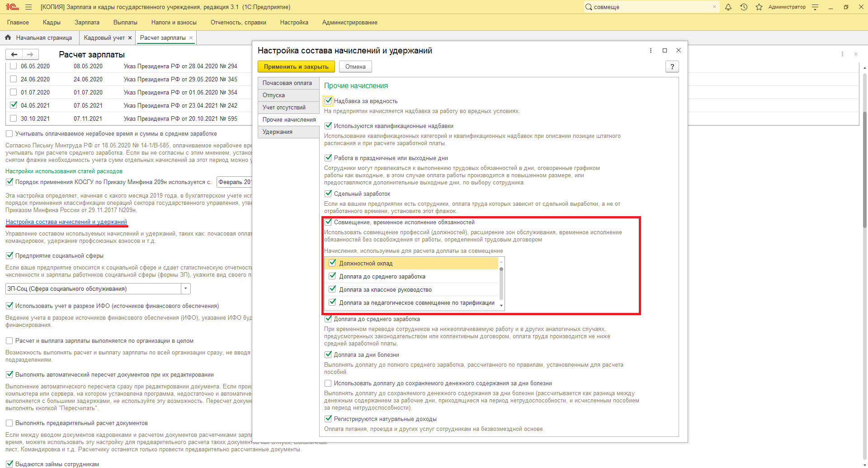868x468 pixels.
Task: Click the Отмена button
Action: click(x=355, y=66)
